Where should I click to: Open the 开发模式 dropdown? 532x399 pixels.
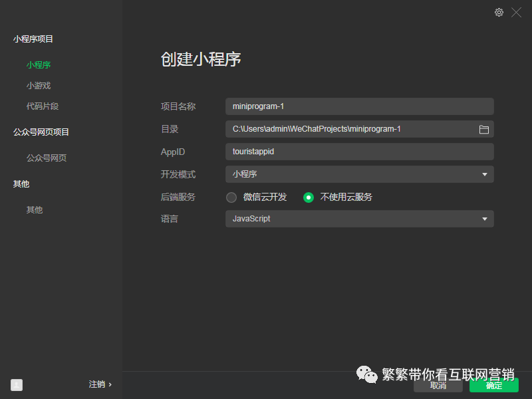point(359,174)
